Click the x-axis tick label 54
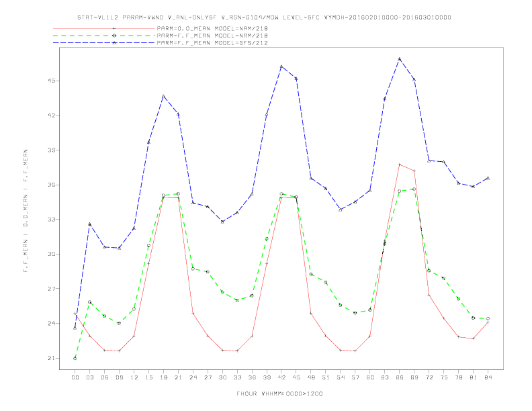Image resolution: width=532 pixels, height=411 pixels. click(341, 377)
